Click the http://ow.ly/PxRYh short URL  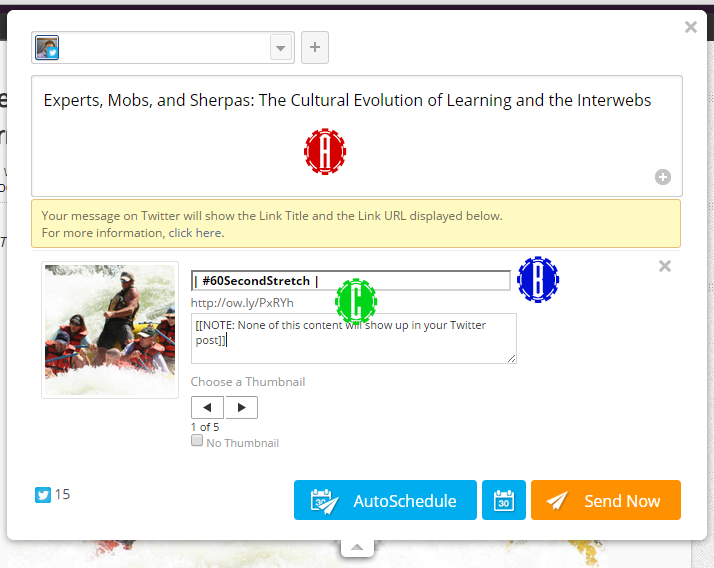click(x=242, y=303)
